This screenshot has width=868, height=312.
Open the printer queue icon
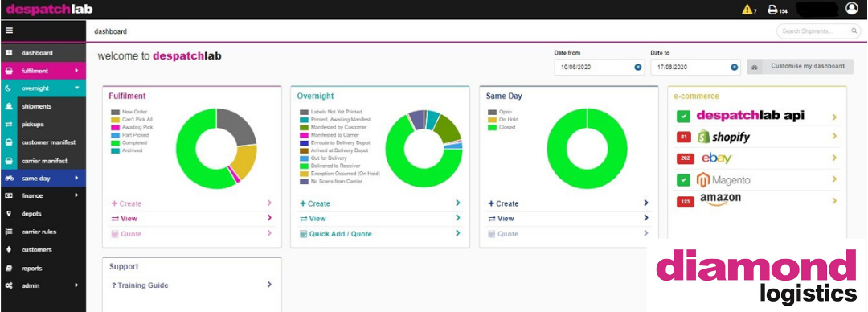pyautogui.click(x=772, y=10)
